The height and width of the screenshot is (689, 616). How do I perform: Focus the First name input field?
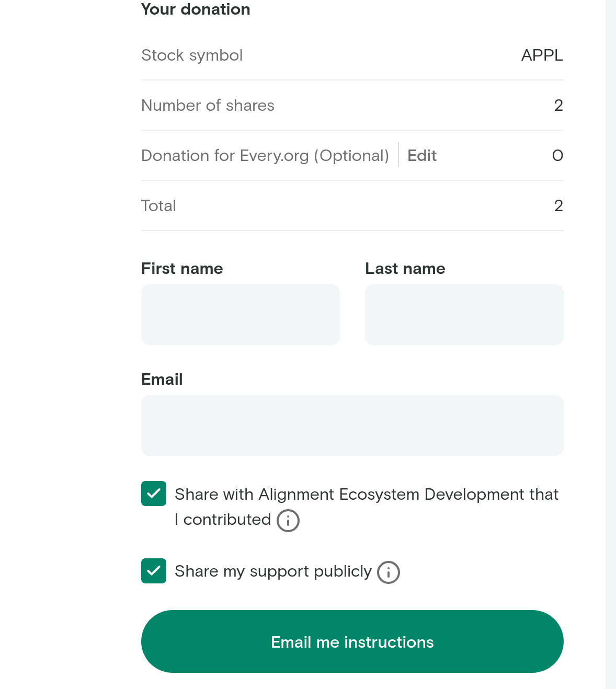[x=241, y=315]
